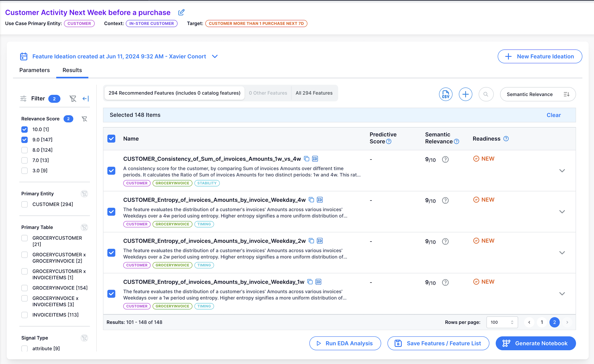
Task: Select 294 Recommended Features tab
Action: coord(174,93)
